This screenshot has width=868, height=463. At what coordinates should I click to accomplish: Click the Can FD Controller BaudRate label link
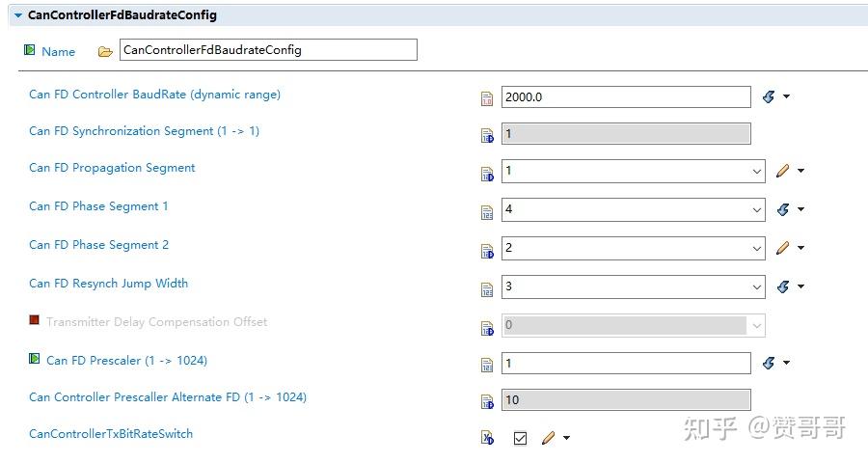[154, 95]
